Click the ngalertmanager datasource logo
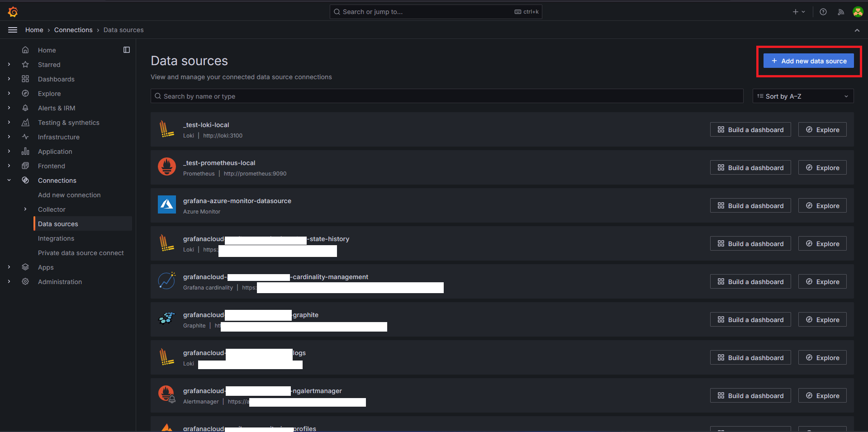Screen dimensions: 868x432 click(167, 394)
